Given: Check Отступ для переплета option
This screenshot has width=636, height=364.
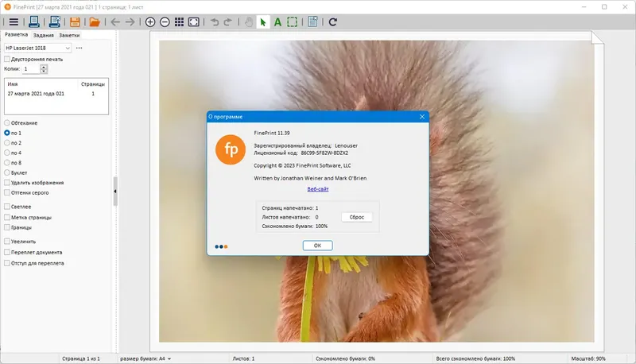Looking at the screenshot, I should (x=7, y=263).
